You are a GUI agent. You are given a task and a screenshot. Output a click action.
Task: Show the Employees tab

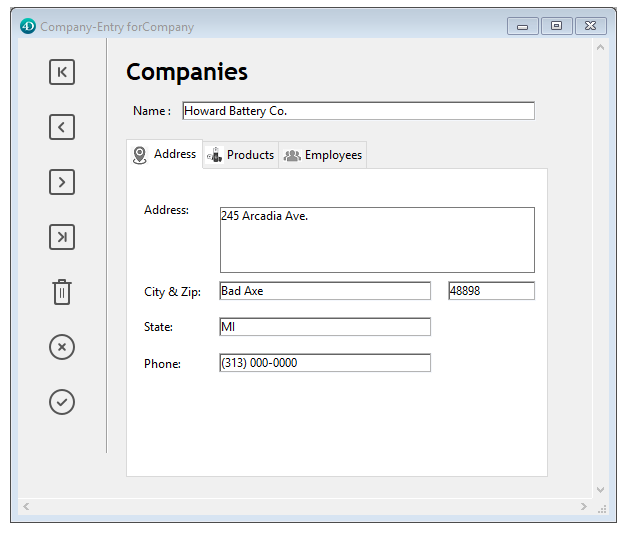pos(323,155)
